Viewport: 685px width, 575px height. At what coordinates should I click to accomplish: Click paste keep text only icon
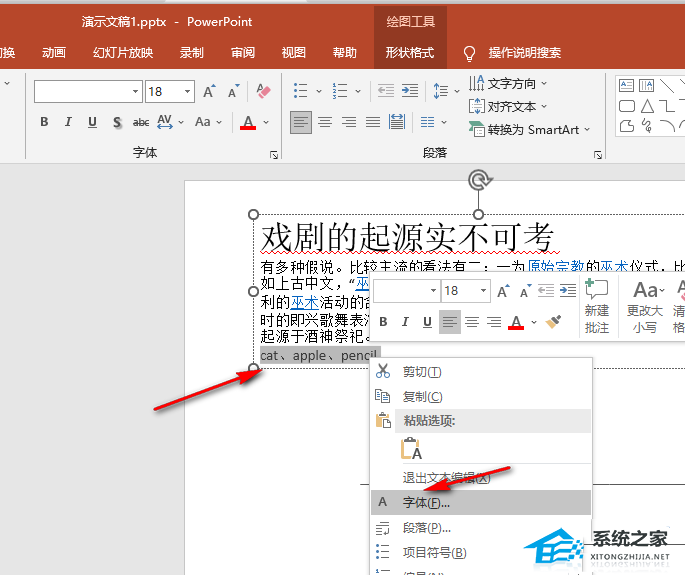click(411, 448)
